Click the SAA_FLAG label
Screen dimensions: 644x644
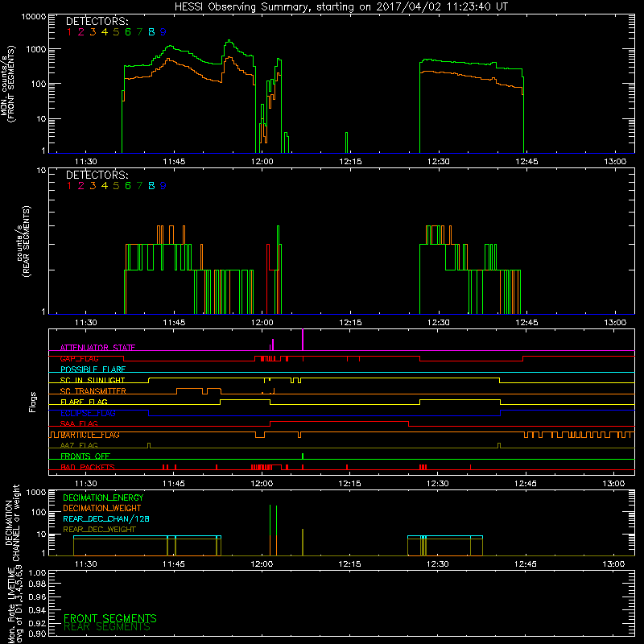pos(79,423)
